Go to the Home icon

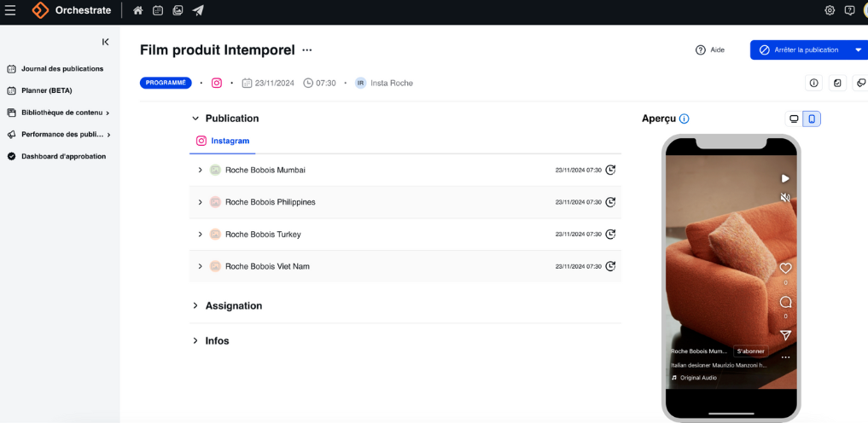click(x=138, y=10)
